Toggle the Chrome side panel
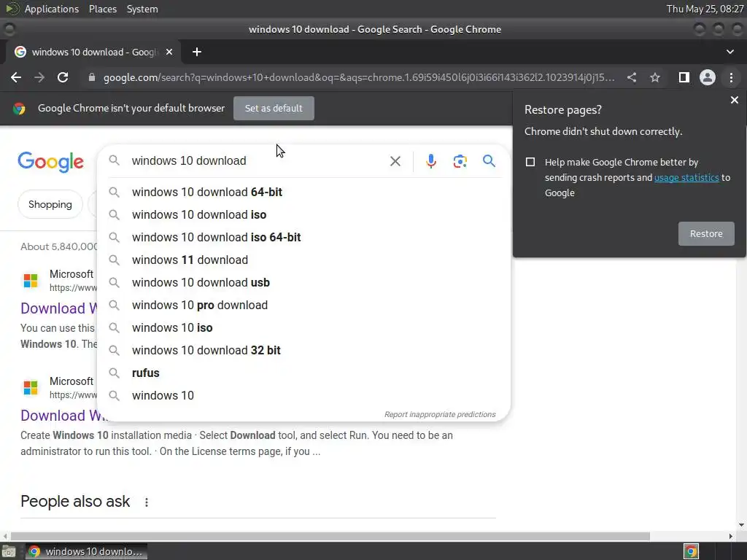This screenshot has width=747, height=560. point(684,77)
